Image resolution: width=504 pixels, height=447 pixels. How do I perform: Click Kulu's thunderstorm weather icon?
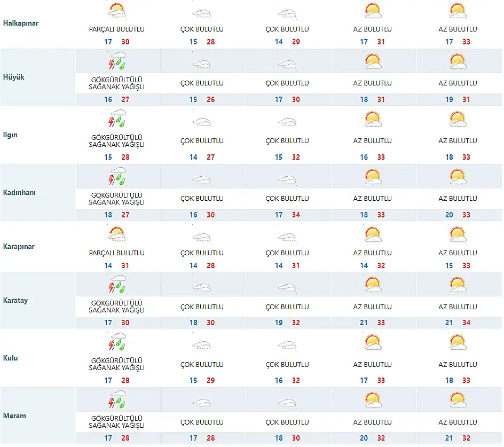116,343
